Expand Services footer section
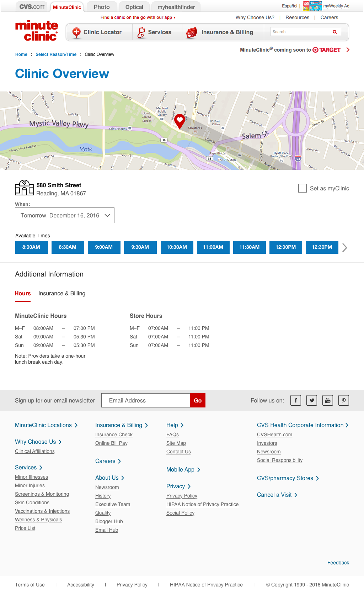The height and width of the screenshot is (595, 364). point(29,467)
